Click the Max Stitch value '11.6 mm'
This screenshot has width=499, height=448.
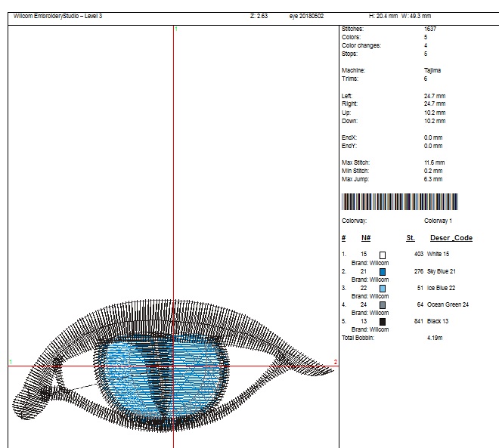click(x=433, y=162)
